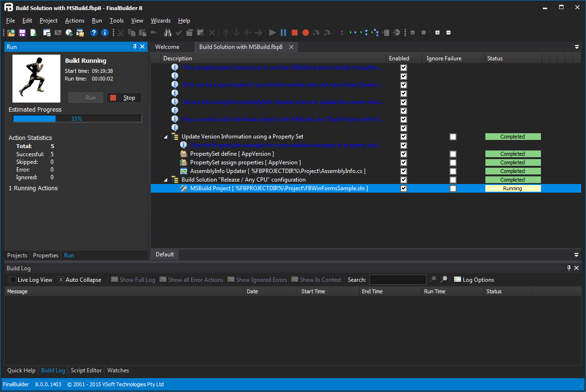
Task: Click the Build Log Search input field
Action: point(398,280)
